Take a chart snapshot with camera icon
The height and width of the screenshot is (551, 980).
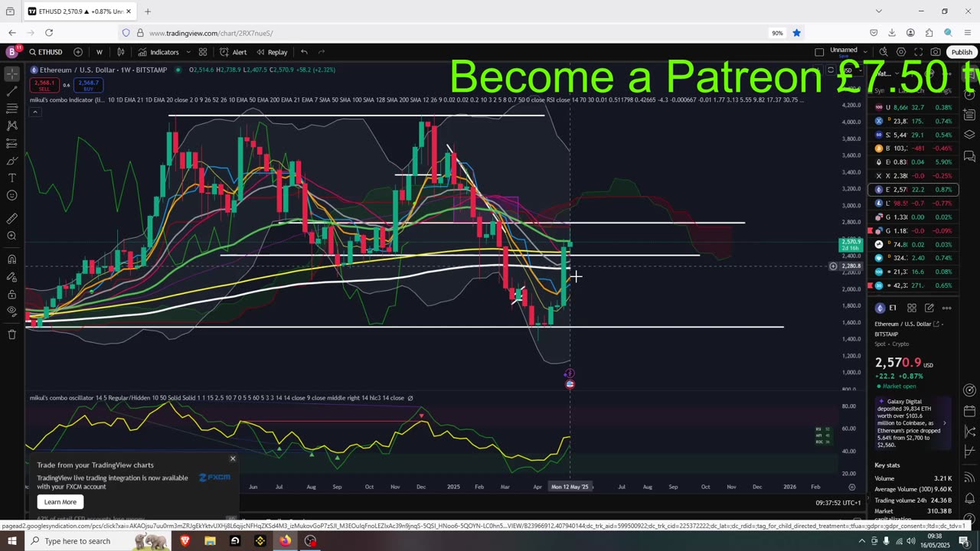click(936, 52)
